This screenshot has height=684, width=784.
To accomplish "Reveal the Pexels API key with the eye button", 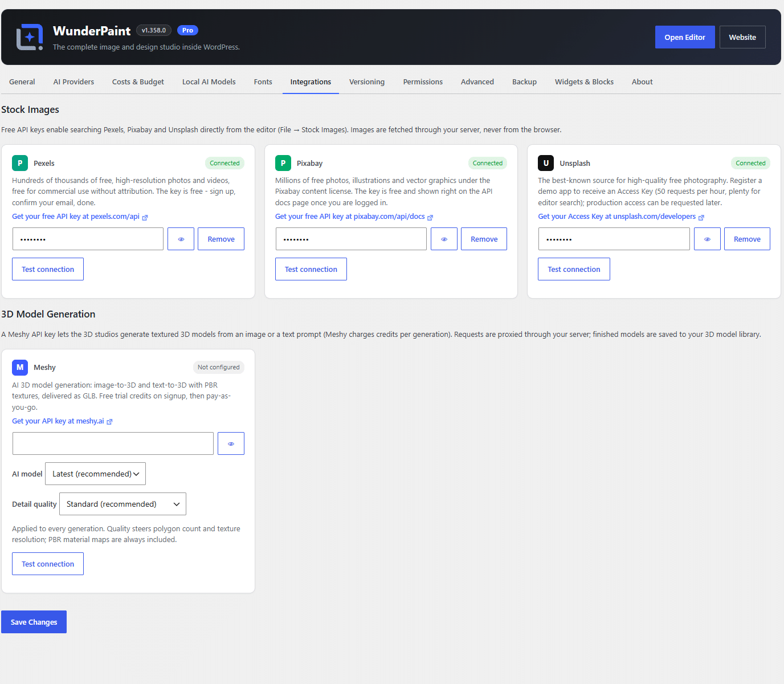I will (181, 239).
